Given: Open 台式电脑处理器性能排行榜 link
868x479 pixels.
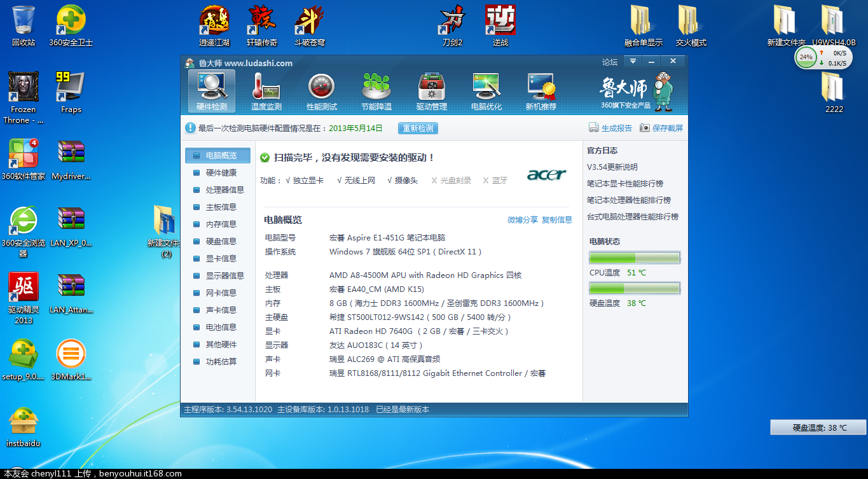Looking at the screenshot, I should tap(633, 216).
